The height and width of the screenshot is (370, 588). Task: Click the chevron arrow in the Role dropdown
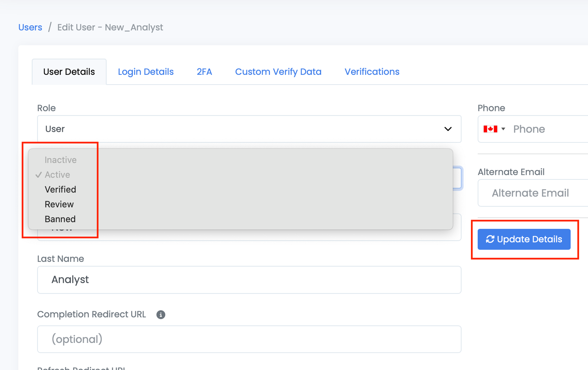click(x=448, y=129)
